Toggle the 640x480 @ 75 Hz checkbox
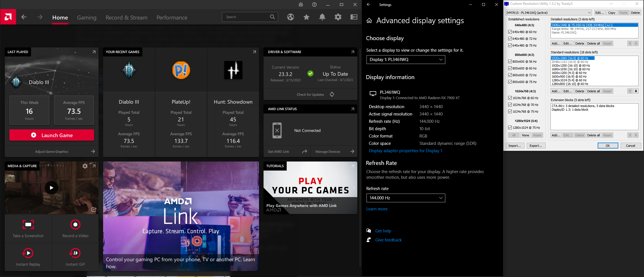Screen dimensions: 644x277 pos(510,45)
